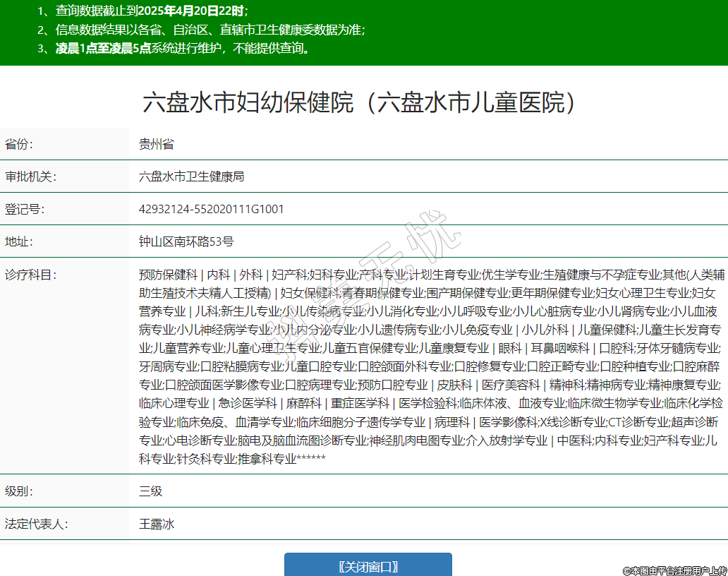Select the 三级 level value
The image size is (728, 576).
[151, 491]
